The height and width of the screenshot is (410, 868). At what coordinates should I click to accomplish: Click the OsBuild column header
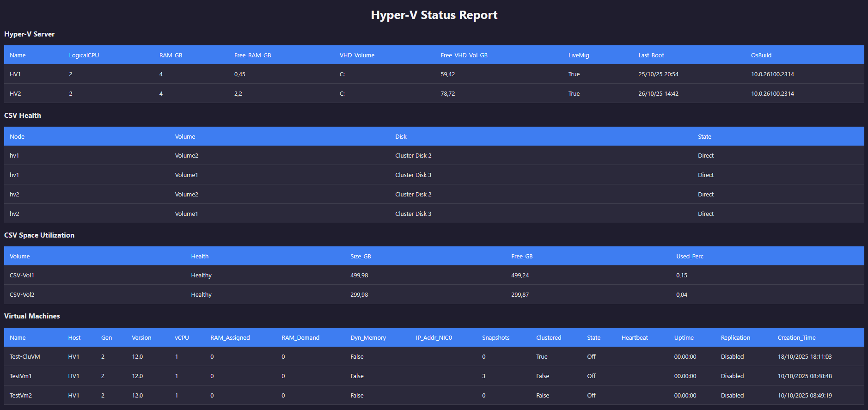pyautogui.click(x=761, y=55)
